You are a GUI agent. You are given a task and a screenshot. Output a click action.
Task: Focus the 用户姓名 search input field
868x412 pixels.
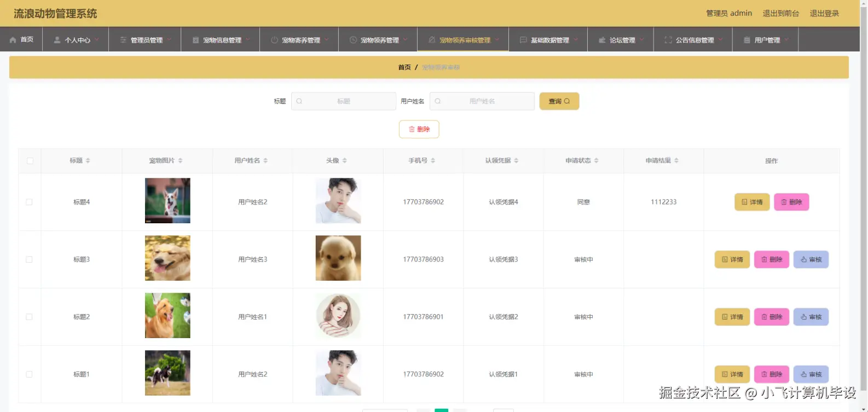pos(482,101)
